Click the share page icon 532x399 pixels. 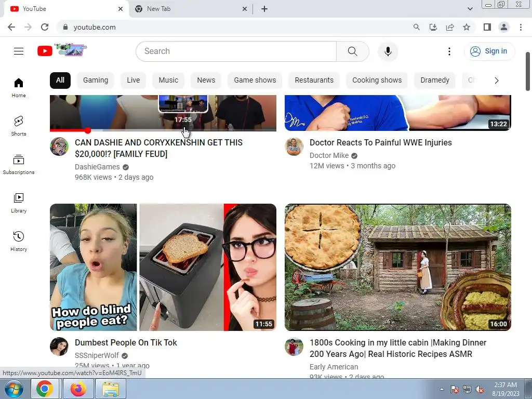coord(450,27)
